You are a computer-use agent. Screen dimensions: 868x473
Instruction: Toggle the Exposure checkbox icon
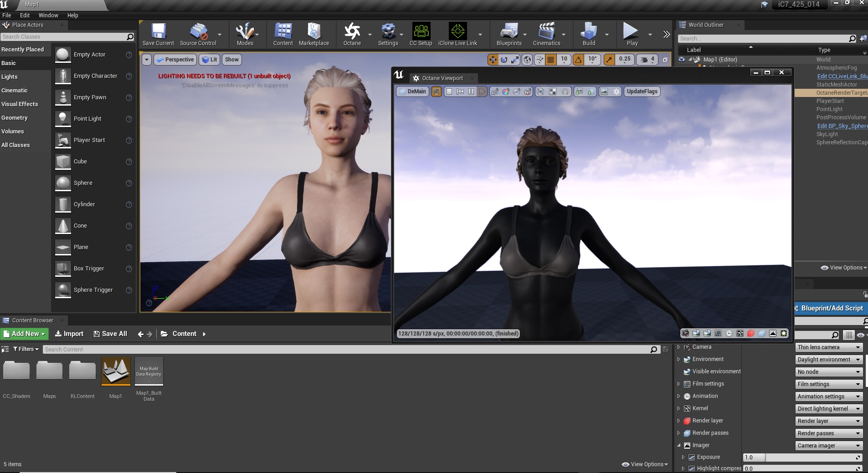click(692, 457)
